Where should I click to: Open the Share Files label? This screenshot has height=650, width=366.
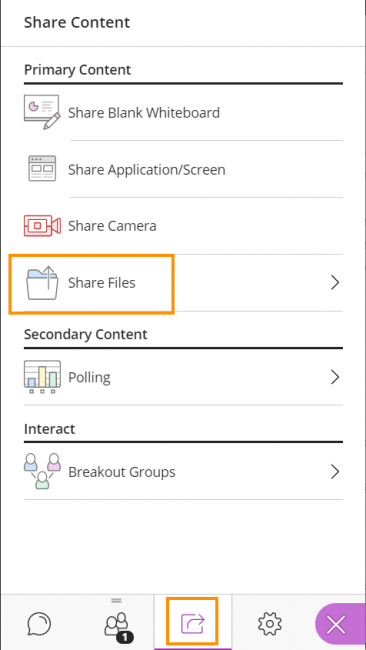tap(102, 283)
